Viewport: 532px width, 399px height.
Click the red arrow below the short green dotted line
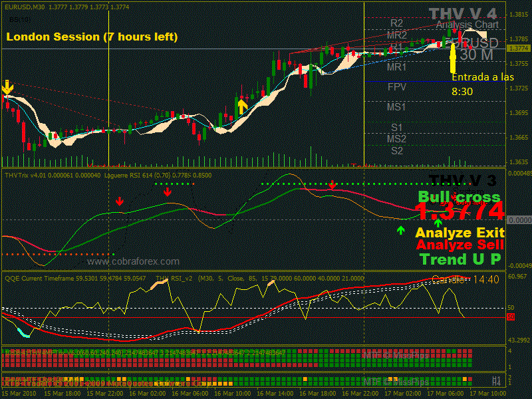click(167, 192)
